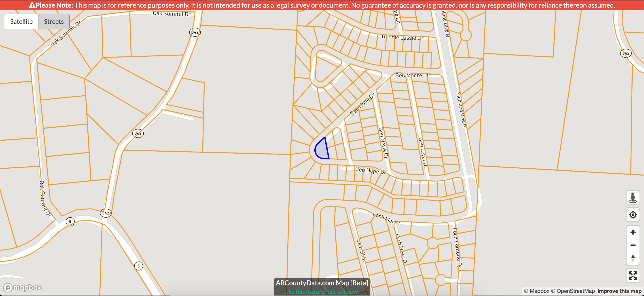Viewport: 644px width, 296px height.
Task: Switch to Streets view
Action: 54,21
